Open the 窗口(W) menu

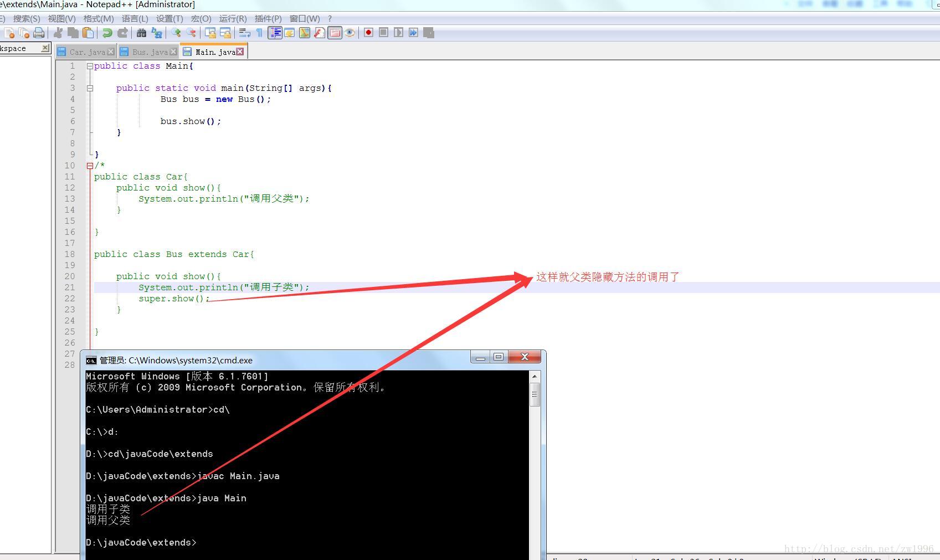305,19
